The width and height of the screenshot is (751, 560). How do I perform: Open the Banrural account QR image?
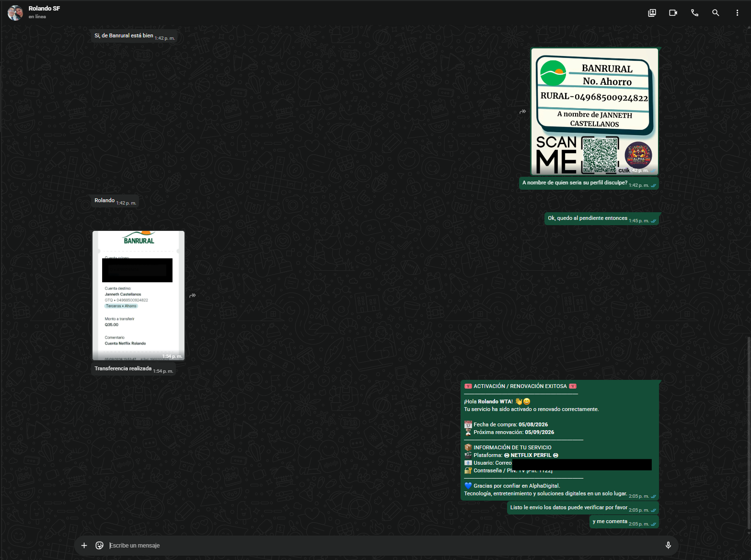(x=594, y=112)
